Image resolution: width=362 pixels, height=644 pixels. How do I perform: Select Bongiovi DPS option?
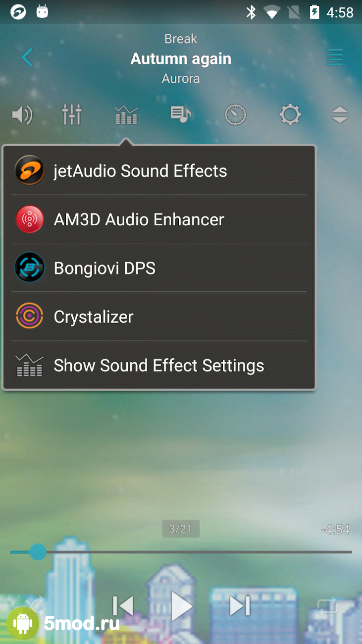click(x=159, y=268)
